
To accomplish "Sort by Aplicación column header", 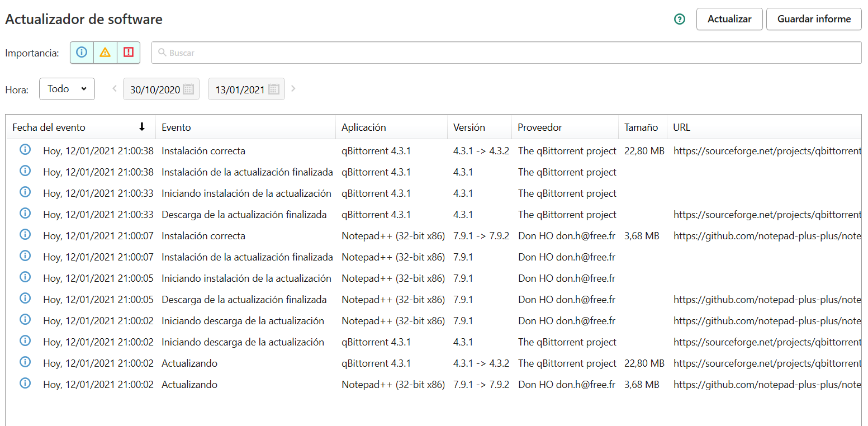I will 391,127.
